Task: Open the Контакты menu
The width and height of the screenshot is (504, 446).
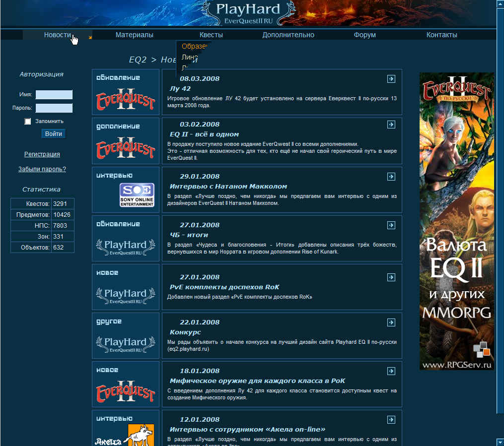Action: (441, 35)
